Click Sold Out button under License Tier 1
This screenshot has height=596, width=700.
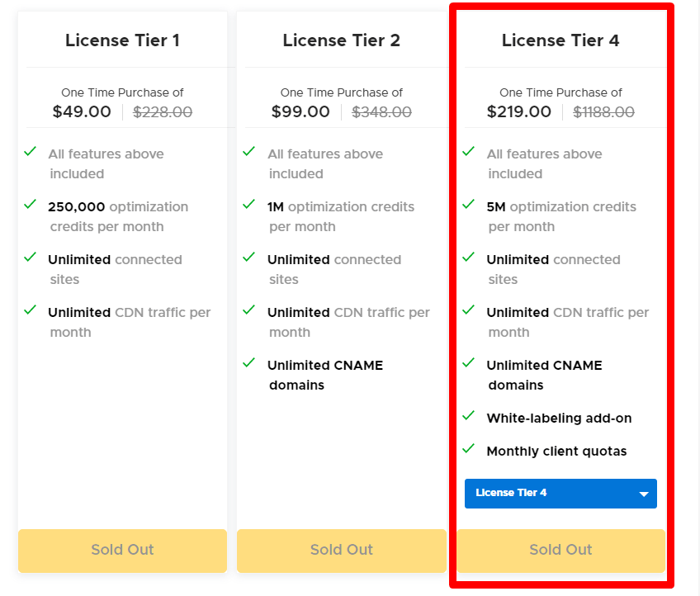click(122, 551)
